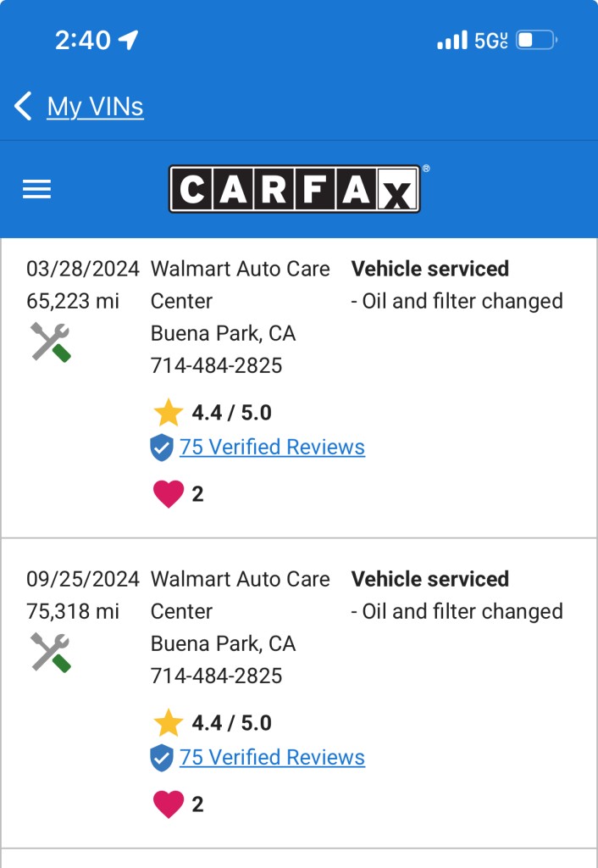Screen dimensions: 598x868
Task: Go back to My VINs
Action: point(95,106)
